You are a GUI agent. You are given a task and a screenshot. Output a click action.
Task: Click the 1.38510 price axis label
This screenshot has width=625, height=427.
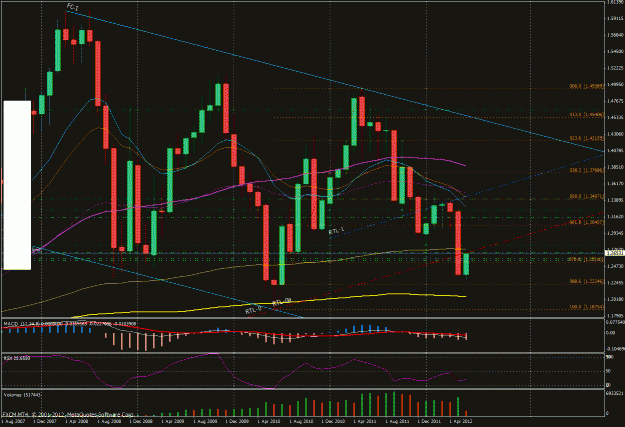click(615, 167)
